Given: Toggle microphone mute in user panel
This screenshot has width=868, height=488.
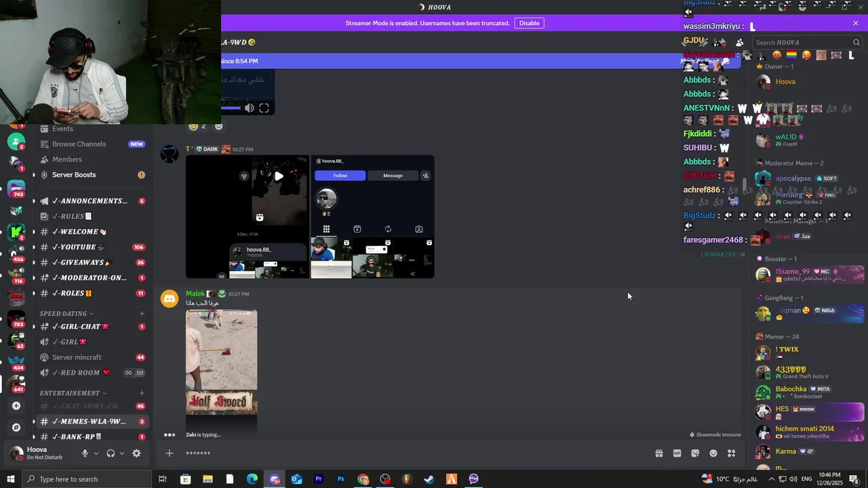Looking at the screenshot, I should [85, 453].
